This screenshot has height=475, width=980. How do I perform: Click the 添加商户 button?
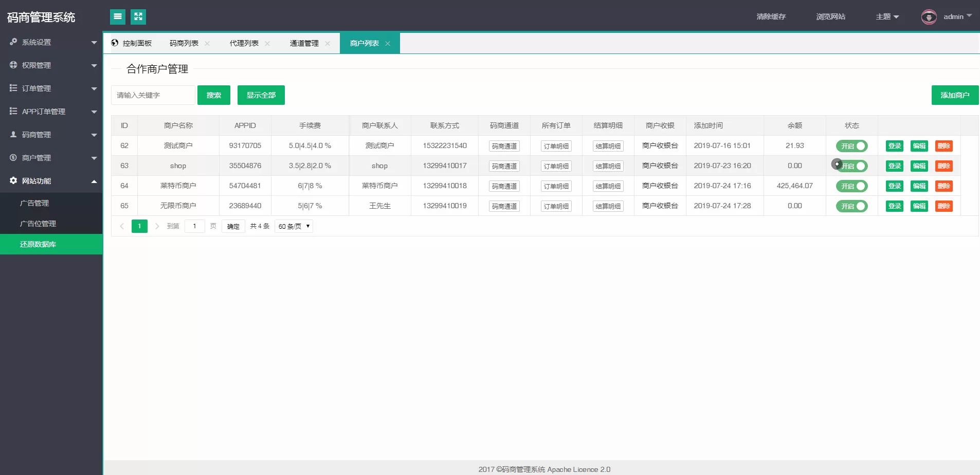(955, 95)
